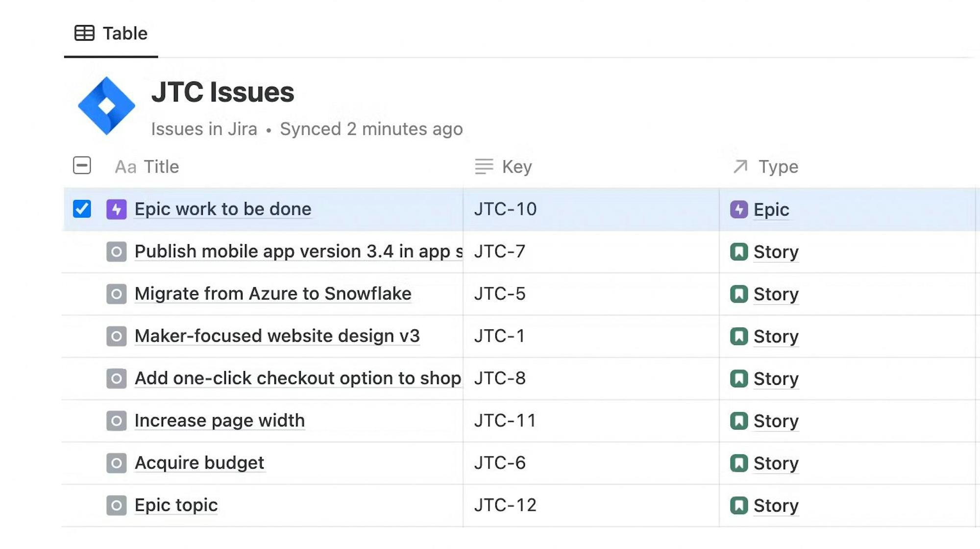
Task: Click the gray icon beside Migrate from Azure
Action: point(117,294)
